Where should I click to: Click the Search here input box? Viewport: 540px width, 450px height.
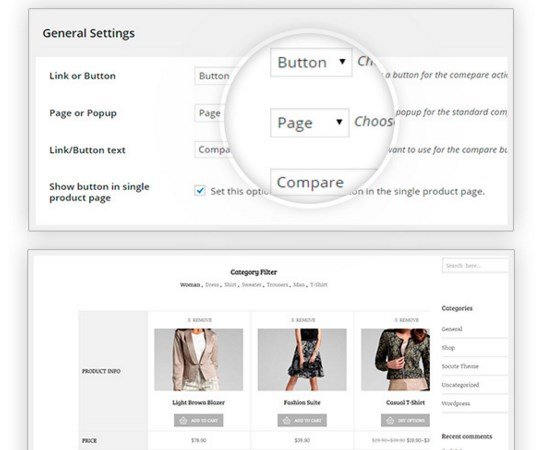(475, 265)
